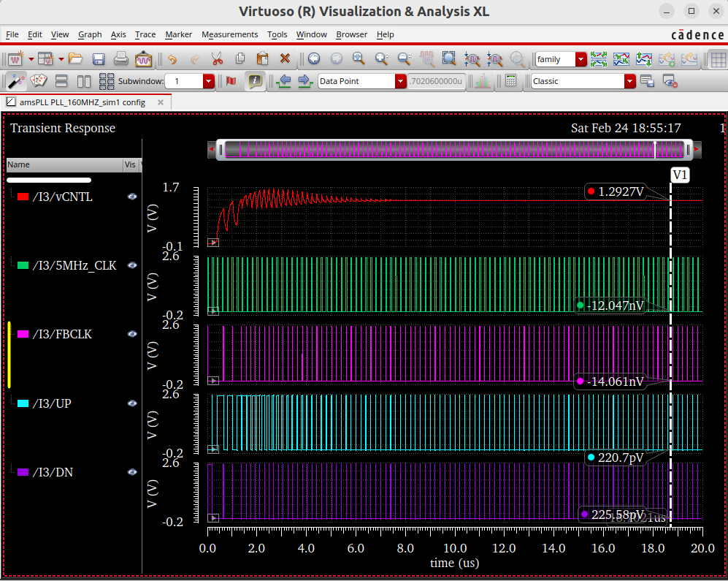This screenshot has height=581, width=728.
Task: Open the Measurements menu
Action: click(x=229, y=34)
